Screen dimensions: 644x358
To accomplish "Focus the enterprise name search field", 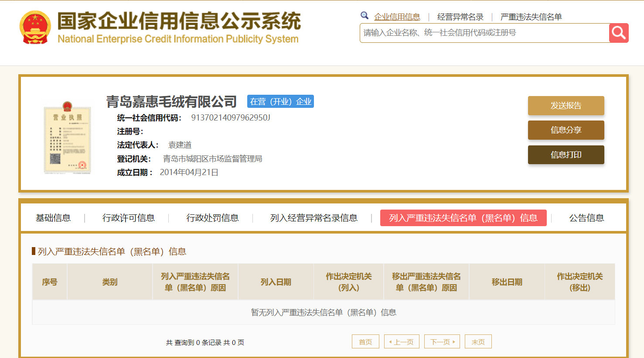I will click(484, 33).
